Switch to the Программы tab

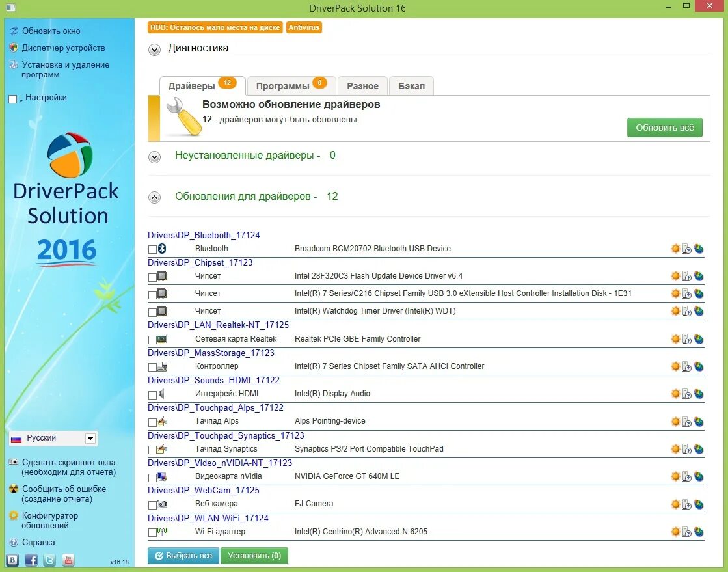click(x=291, y=86)
